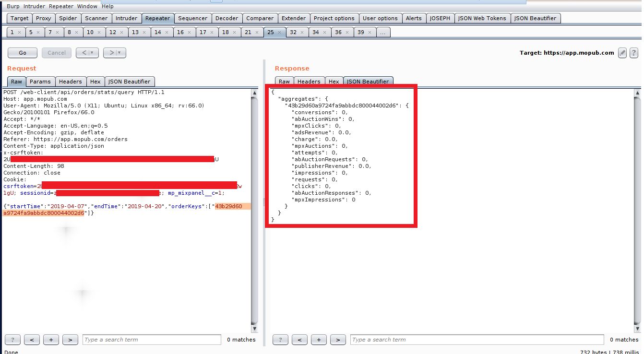Show the Headers view of the response
This screenshot has height=354, width=644.
point(309,82)
